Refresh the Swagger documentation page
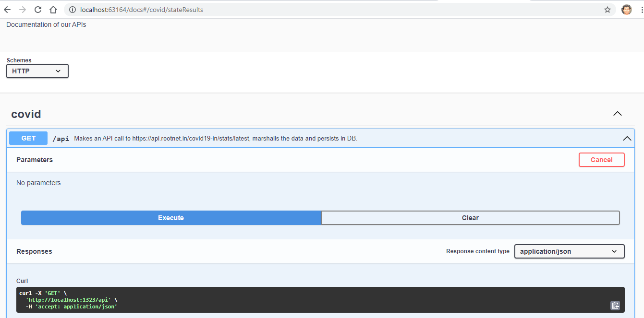 click(37, 9)
